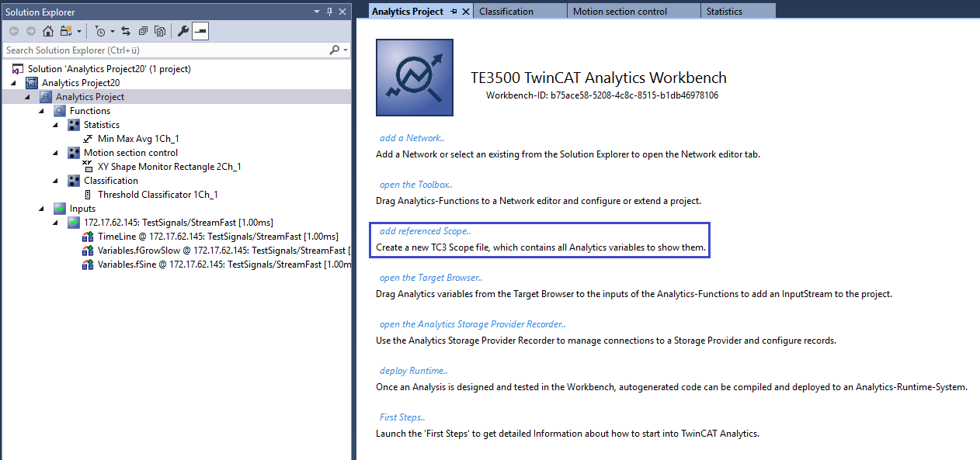Click the Variables.fSine variable icon
The height and width of the screenshot is (460, 980).
point(88,265)
